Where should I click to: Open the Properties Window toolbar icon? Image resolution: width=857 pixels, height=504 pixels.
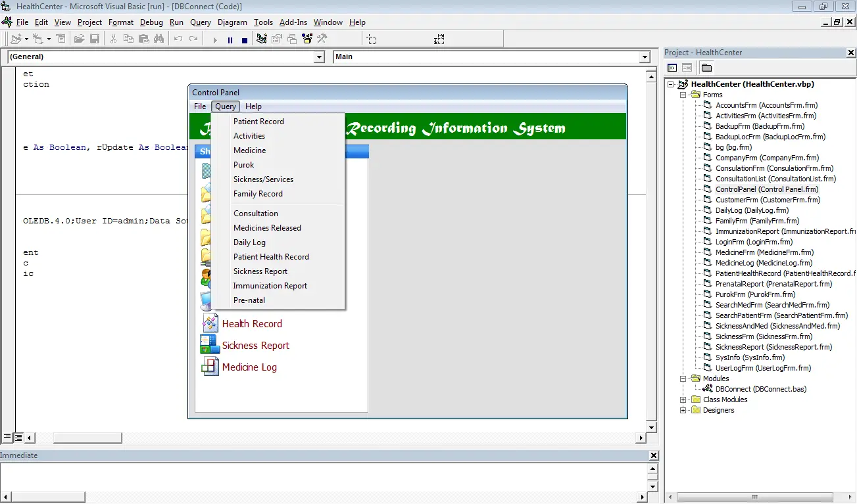point(277,39)
